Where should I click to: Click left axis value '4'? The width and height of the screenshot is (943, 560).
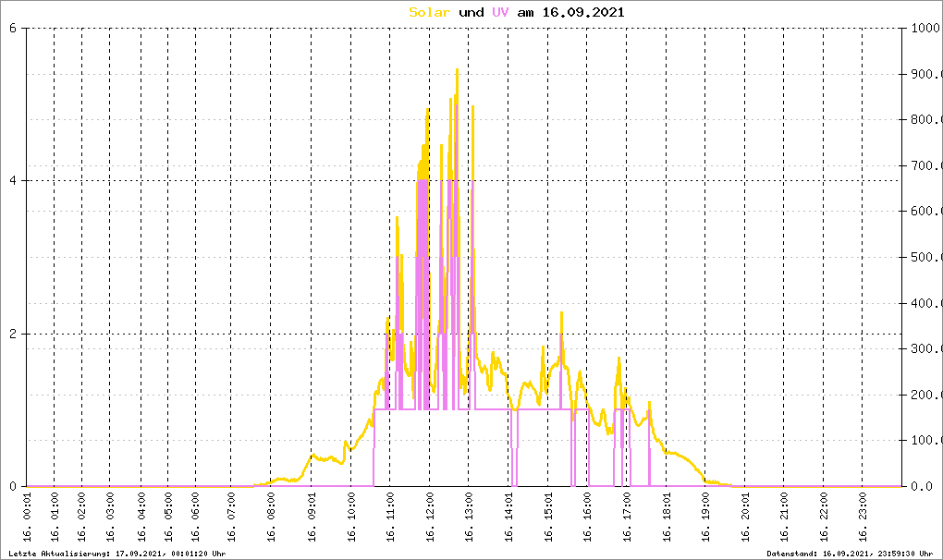(13, 180)
